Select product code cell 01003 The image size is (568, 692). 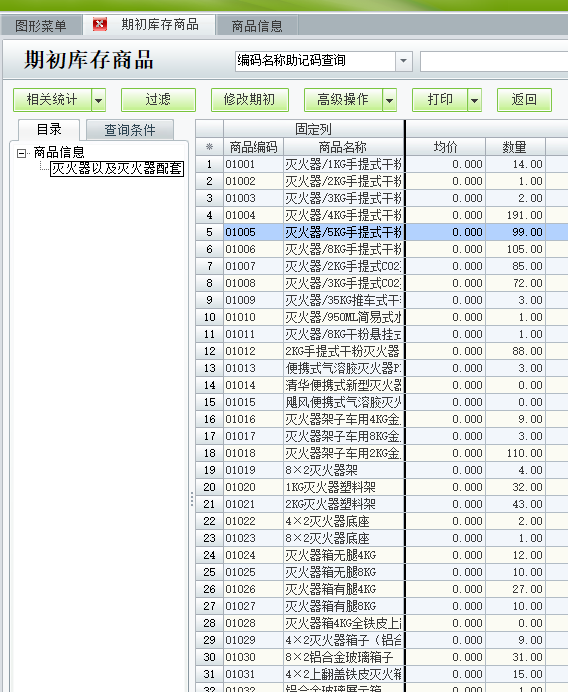[x=253, y=198]
